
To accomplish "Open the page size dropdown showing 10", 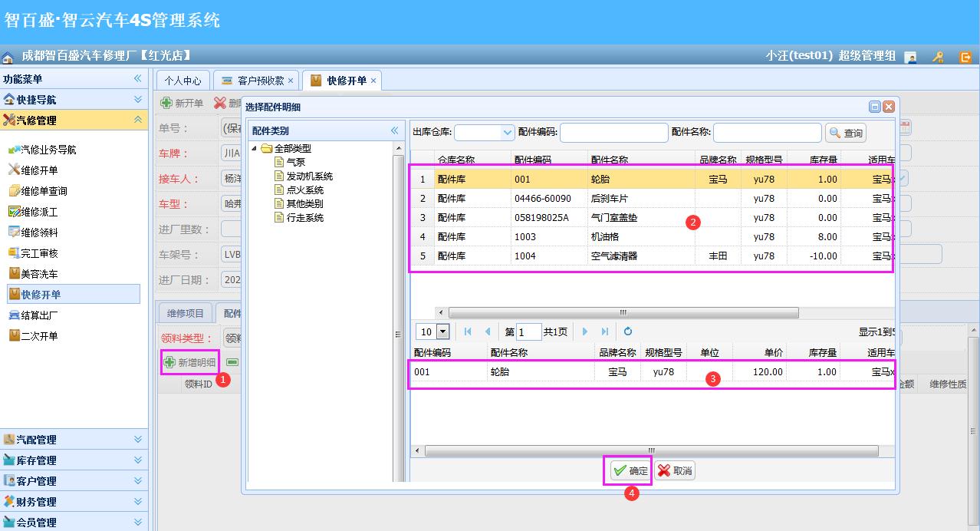I will (442, 331).
